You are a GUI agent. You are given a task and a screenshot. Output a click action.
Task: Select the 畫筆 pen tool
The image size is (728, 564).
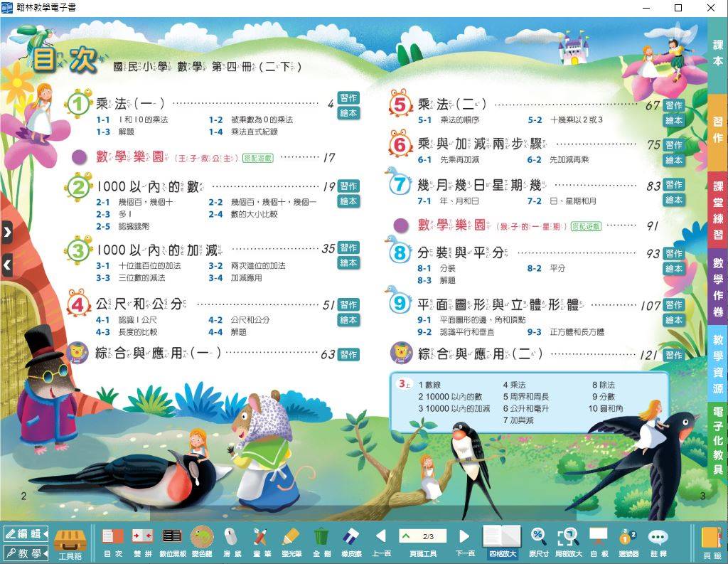click(x=261, y=543)
